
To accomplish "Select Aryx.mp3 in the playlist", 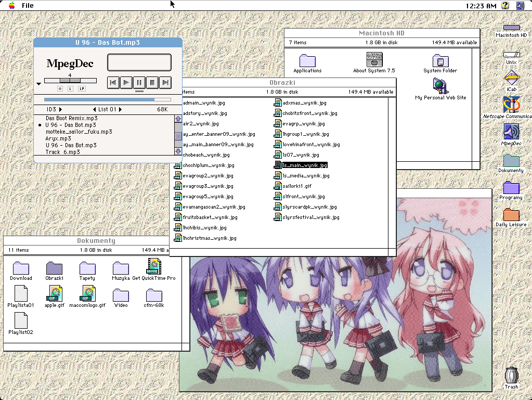I will (x=58, y=139).
